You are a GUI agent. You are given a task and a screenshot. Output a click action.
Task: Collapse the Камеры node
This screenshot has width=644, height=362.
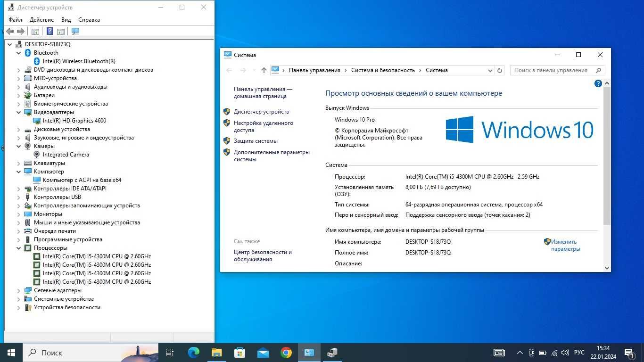click(19, 146)
